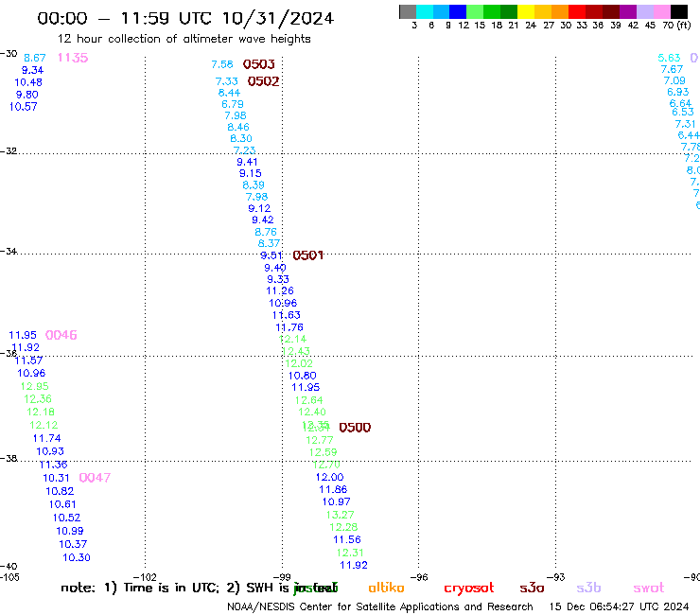
Task: Select the orange swatch ending at 30 ft
Action: click(560, 11)
